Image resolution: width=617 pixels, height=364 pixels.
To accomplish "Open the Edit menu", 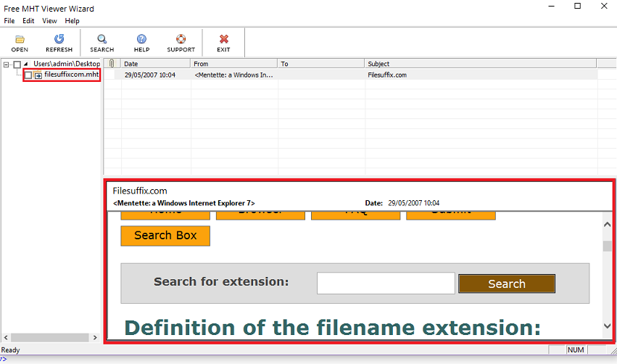I will [x=28, y=21].
